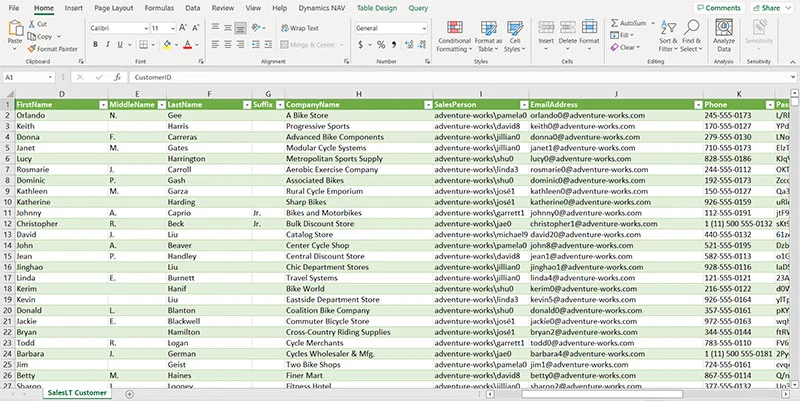Click the Analyze Data icon
The image size is (800, 401).
point(724,28)
